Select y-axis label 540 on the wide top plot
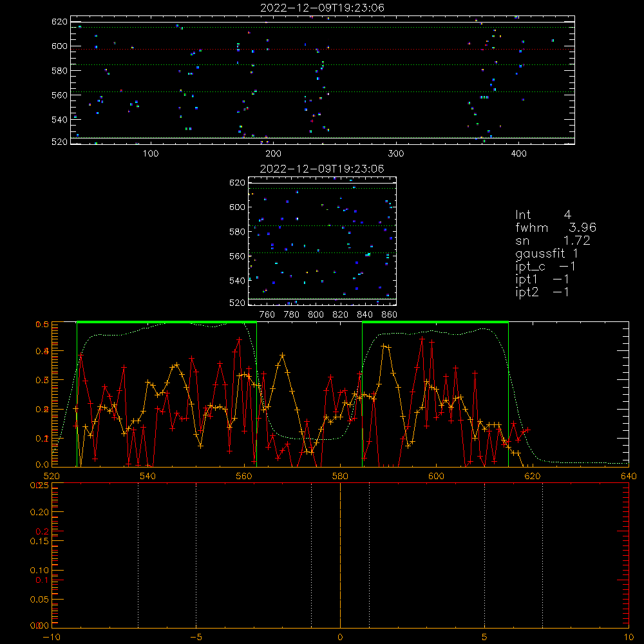The width and height of the screenshot is (644, 644). 59,120
